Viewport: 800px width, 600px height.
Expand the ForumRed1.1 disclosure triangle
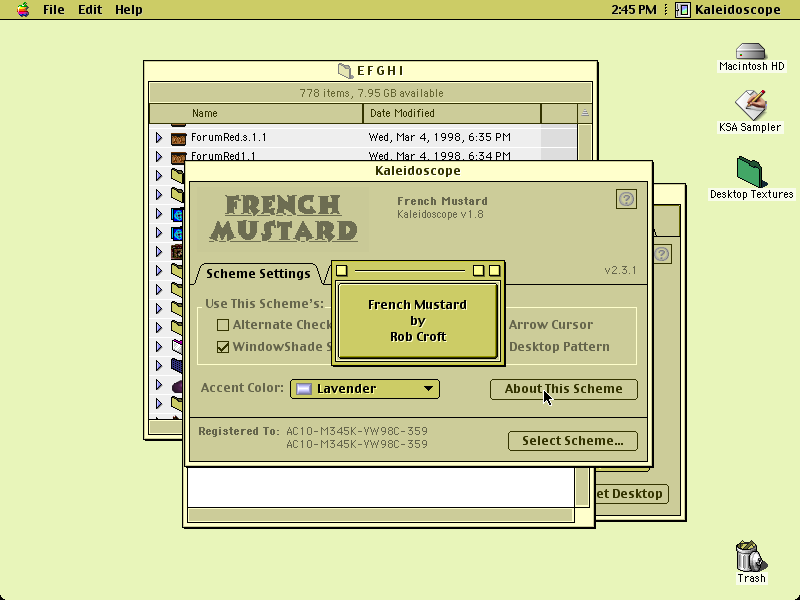tap(159, 156)
